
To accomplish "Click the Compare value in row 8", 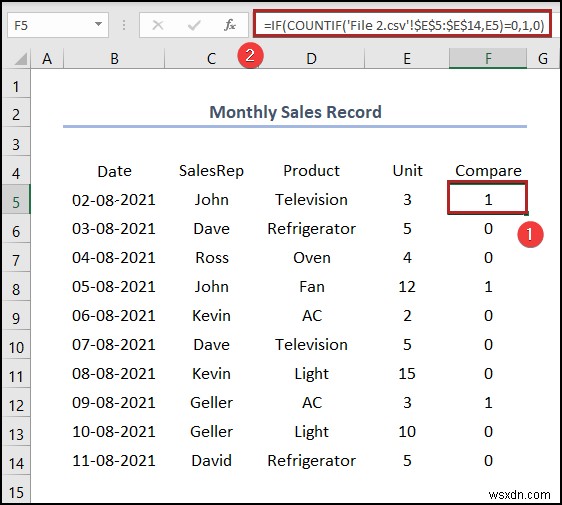I will point(488,287).
